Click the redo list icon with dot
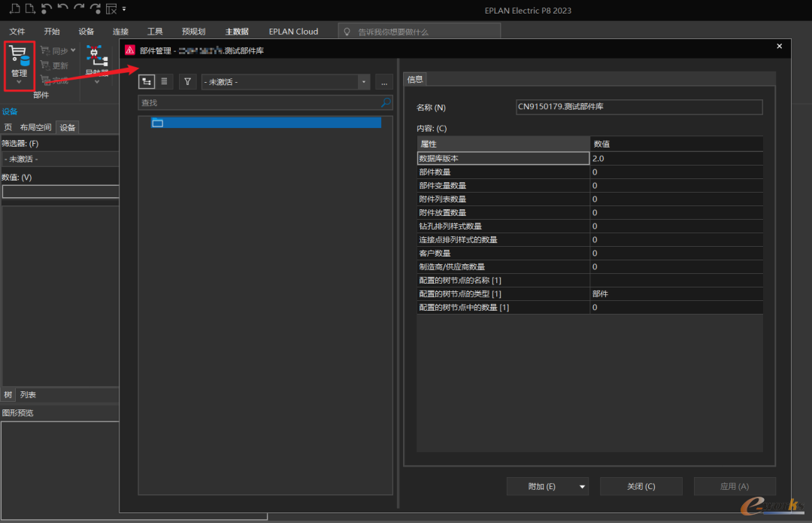 tap(95, 9)
